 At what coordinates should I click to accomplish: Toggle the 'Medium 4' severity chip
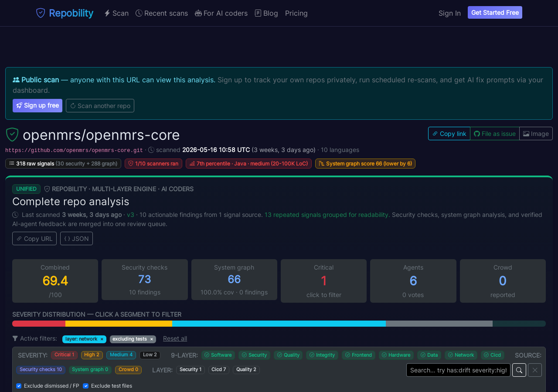click(121, 355)
